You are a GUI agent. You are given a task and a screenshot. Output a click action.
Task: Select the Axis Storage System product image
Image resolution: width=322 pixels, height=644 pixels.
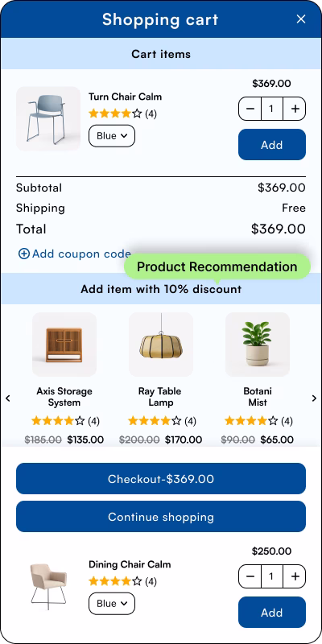tap(64, 345)
